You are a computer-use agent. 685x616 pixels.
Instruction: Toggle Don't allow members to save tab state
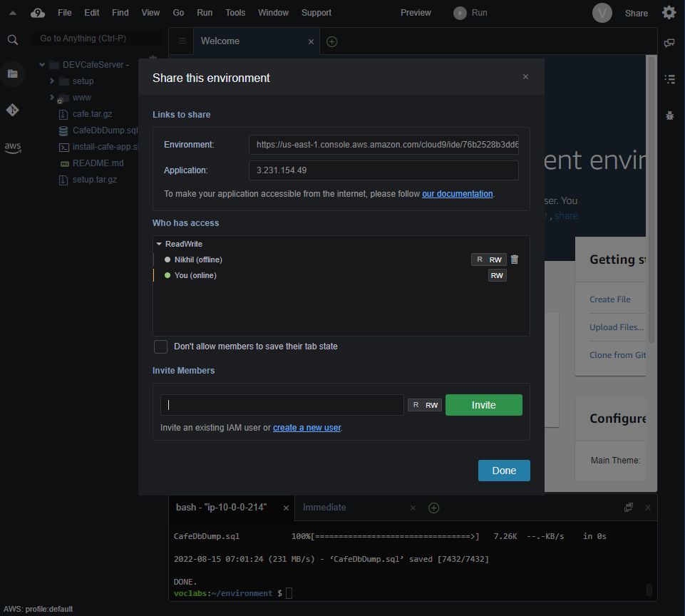(161, 346)
